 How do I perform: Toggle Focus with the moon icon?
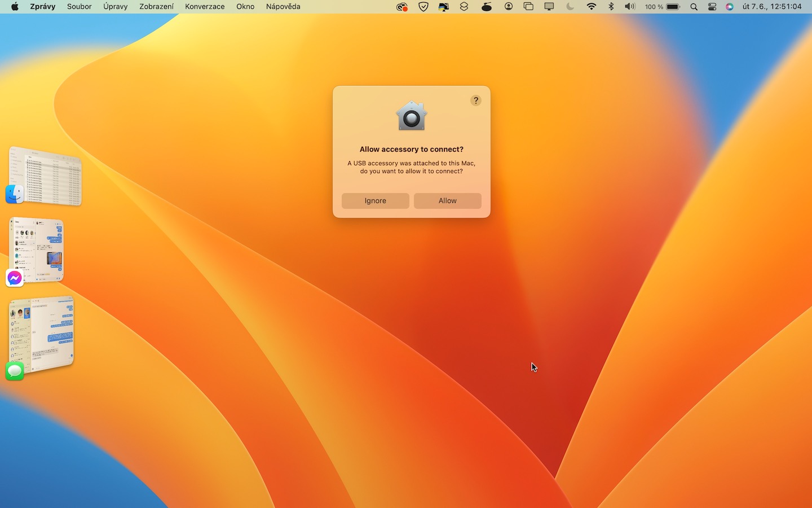pos(570,7)
